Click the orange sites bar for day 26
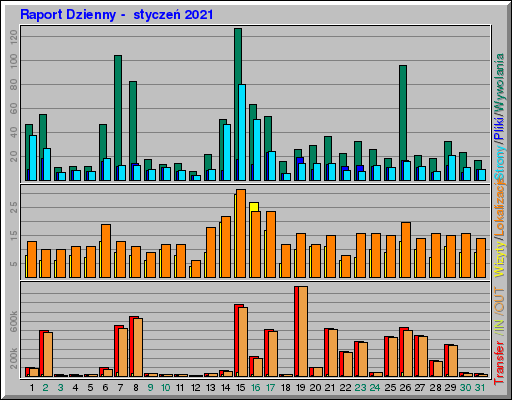The width and height of the screenshot is (512, 400). [x=406, y=250]
